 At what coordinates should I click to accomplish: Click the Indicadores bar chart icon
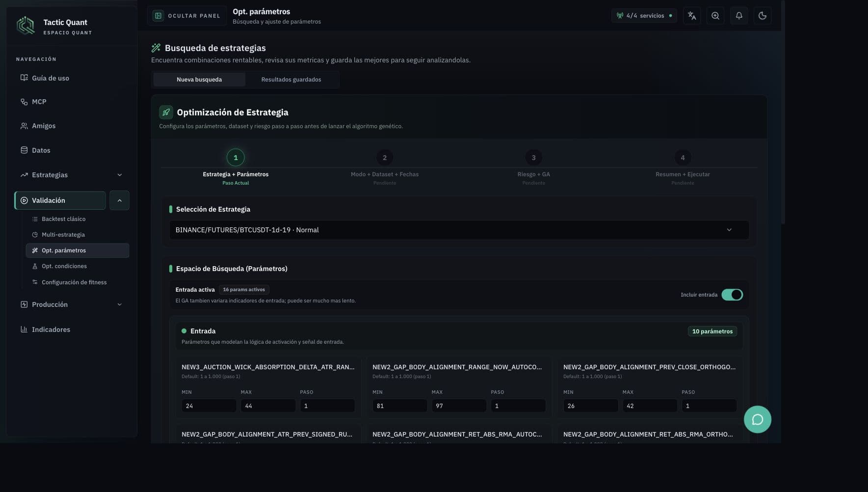click(x=24, y=329)
